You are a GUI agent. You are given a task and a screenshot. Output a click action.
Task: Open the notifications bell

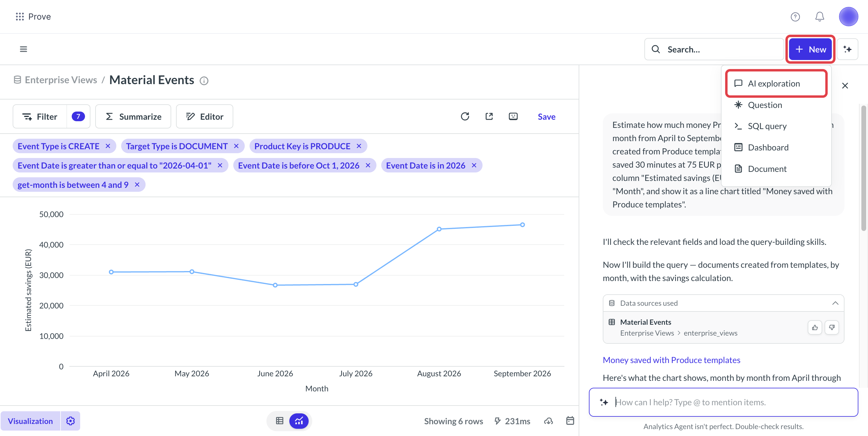(819, 17)
